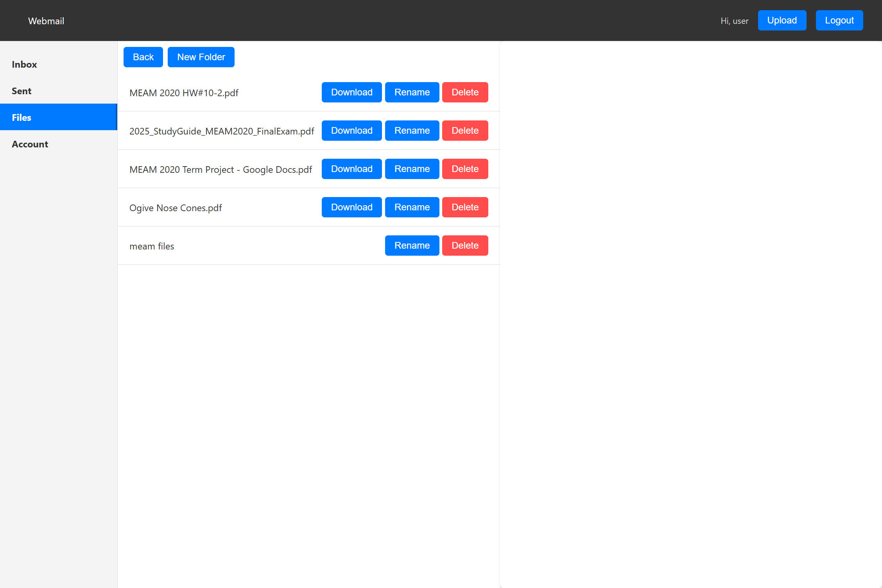This screenshot has height=588, width=882.
Task: Download Ogive Nose Cones.pdf
Action: [x=351, y=207]
